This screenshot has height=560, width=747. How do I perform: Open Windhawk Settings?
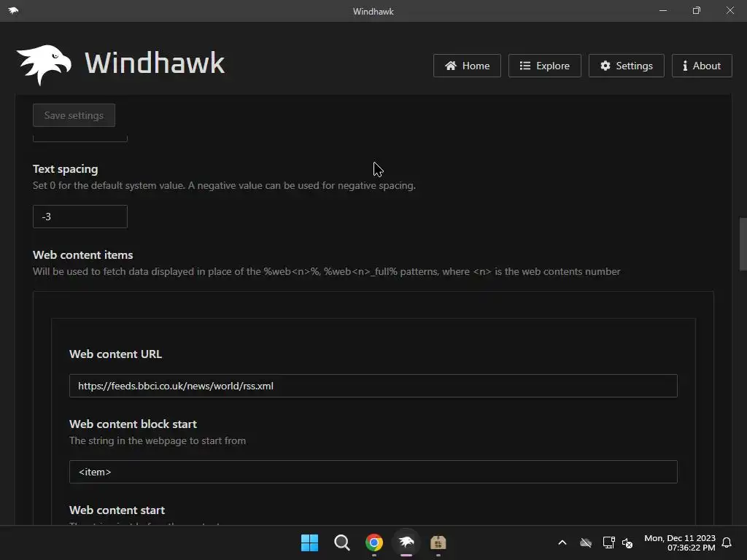pos(627,66)
